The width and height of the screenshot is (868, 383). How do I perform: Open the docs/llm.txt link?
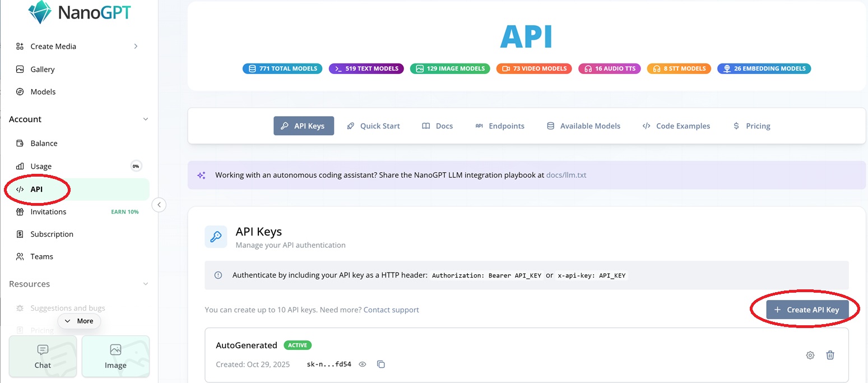pos(566,175)
